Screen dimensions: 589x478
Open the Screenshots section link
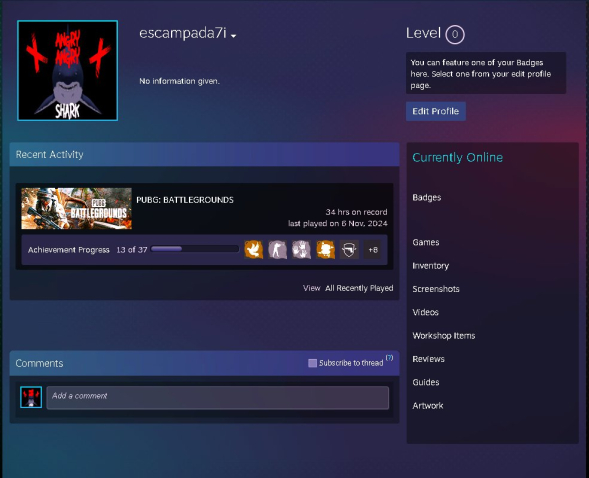436,289
